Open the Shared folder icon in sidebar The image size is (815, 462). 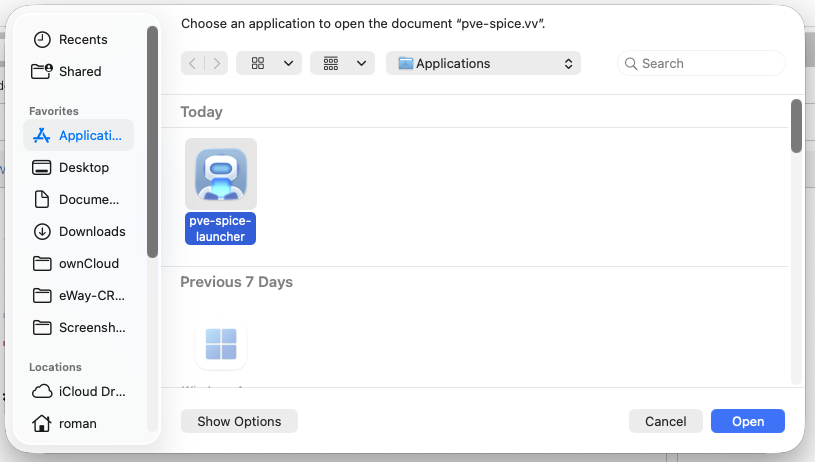[42, 71]
